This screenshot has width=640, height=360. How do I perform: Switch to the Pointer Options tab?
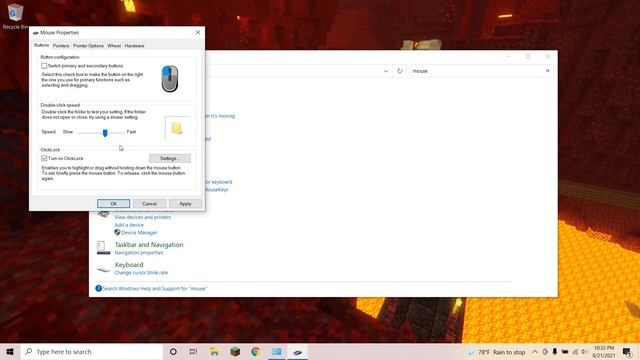[x=88, y=46]
